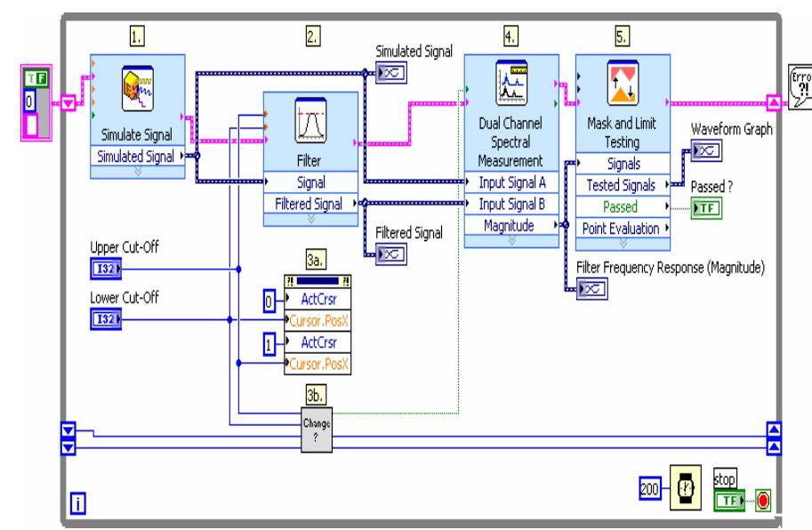The height and width of the screenshot is (530, 812).
Task: Click the second ActCrsr property row
Action: click(x=318, y=342)
